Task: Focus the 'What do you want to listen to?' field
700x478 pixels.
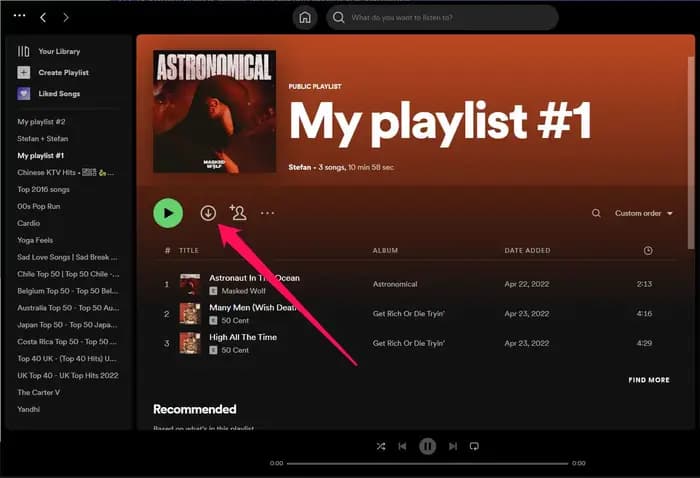Action: [442, 17]
